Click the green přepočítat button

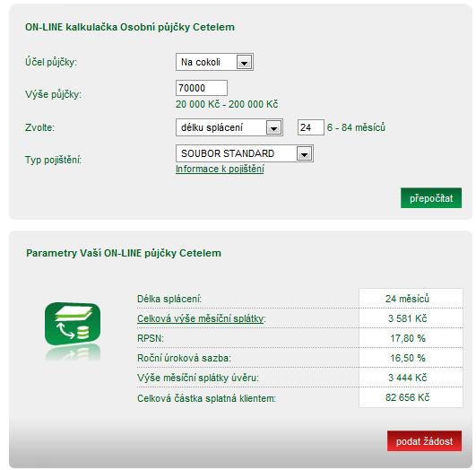point(431,198)
